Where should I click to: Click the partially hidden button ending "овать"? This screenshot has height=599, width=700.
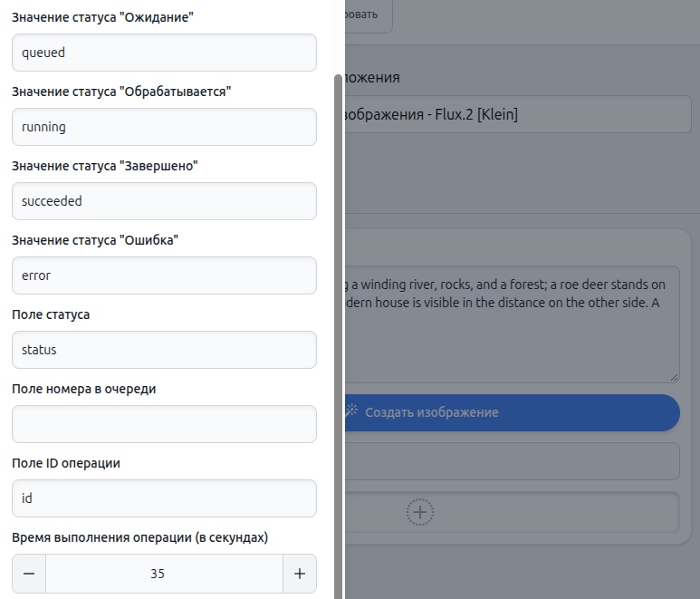tap(369, 15)
